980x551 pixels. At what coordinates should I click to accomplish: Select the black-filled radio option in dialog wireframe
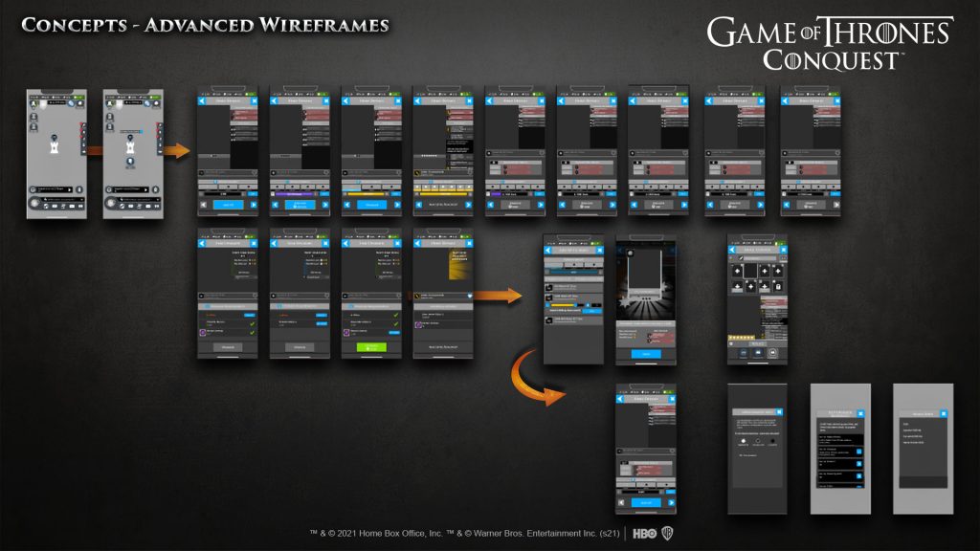772,441
